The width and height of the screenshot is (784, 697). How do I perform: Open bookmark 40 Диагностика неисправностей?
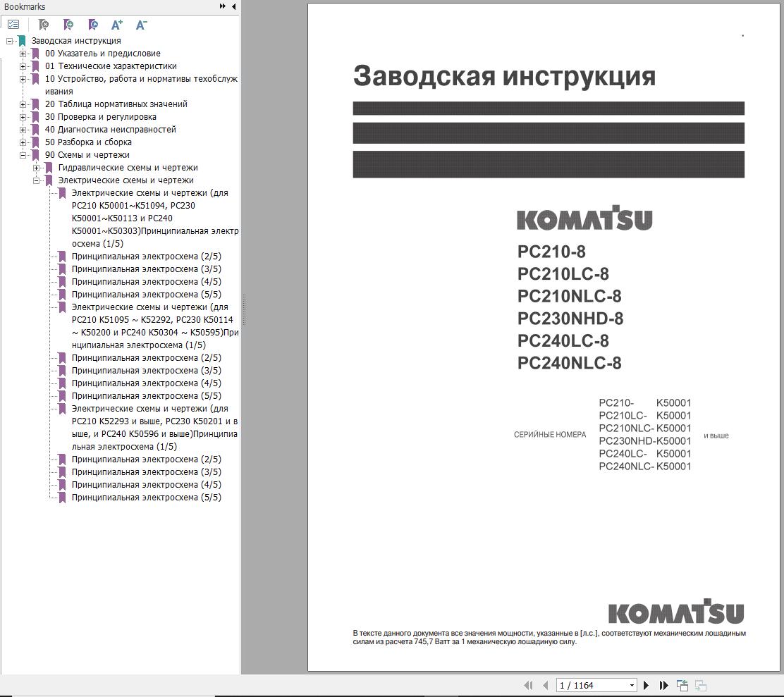tap(111, 130)
